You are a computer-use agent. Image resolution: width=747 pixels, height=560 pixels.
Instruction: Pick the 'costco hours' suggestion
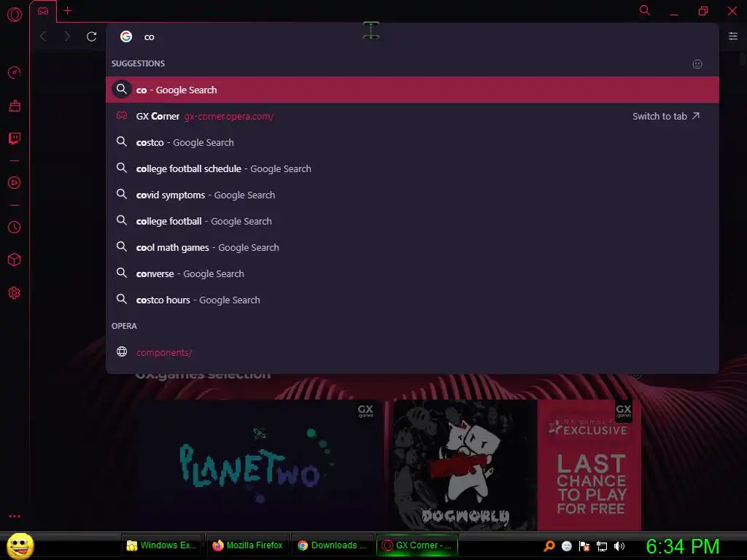coord(412,299)
